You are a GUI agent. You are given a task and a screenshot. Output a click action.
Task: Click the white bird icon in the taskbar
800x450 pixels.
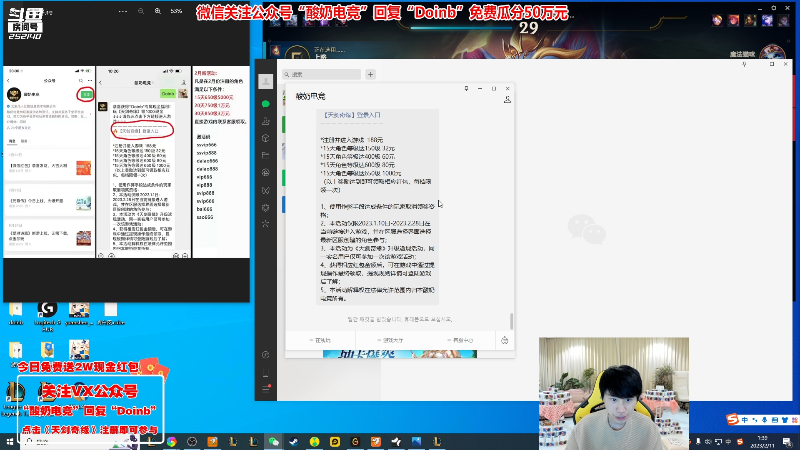(x=396, y=442)
